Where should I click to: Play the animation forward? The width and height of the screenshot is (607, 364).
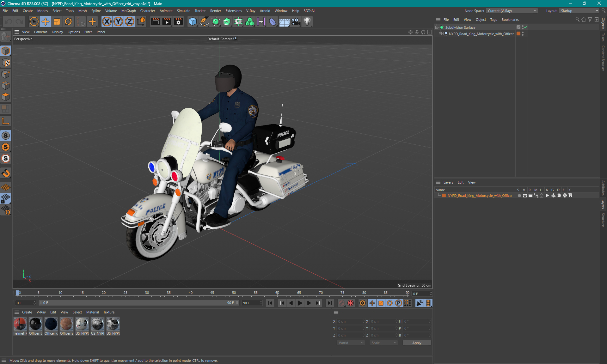(x=300, y=303)
